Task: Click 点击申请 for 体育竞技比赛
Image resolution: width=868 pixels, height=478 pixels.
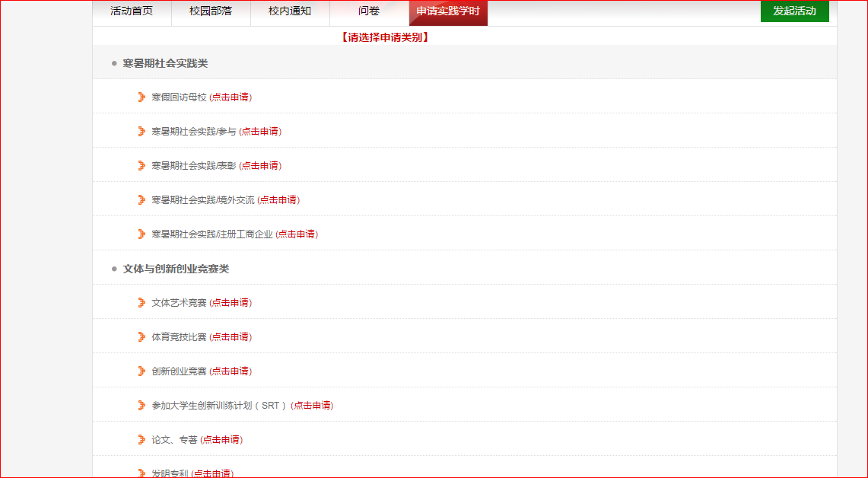Action: pos(231,337)
